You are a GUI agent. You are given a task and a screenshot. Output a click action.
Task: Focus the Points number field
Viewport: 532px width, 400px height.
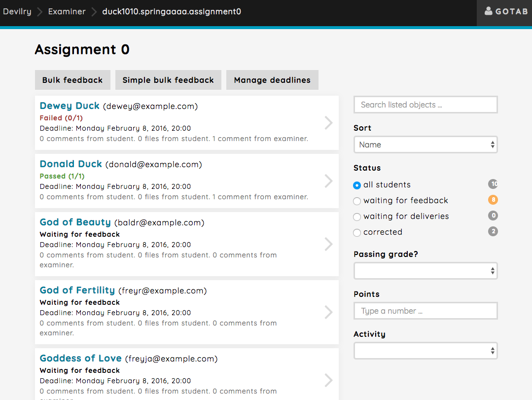(x=426, y=311)
